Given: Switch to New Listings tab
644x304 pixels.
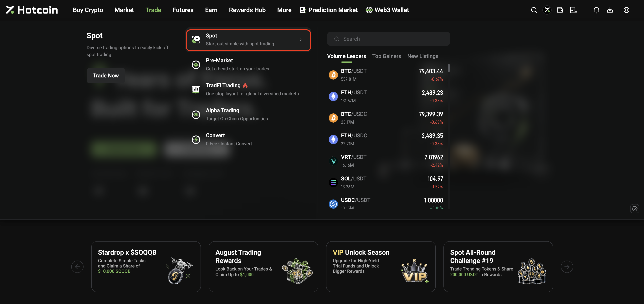Looking at the screenshot, I should click(423, 56).
